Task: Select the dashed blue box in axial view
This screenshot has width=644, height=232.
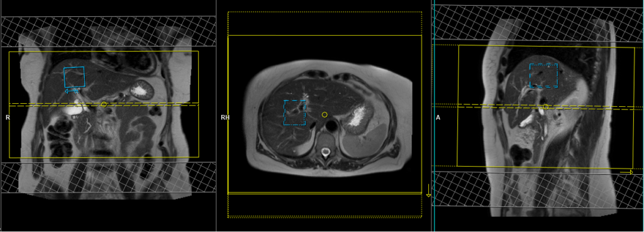Action: [x=295, y=113]
